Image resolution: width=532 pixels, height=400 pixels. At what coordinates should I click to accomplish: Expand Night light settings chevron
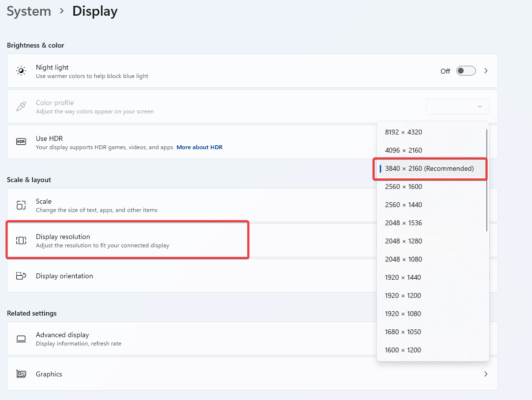coord(486,71)
